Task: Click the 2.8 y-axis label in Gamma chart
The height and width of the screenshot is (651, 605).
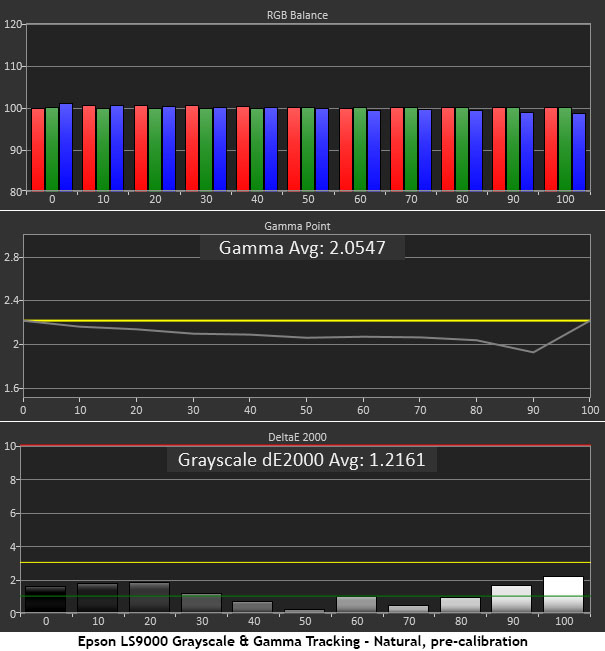Action: 11,258
